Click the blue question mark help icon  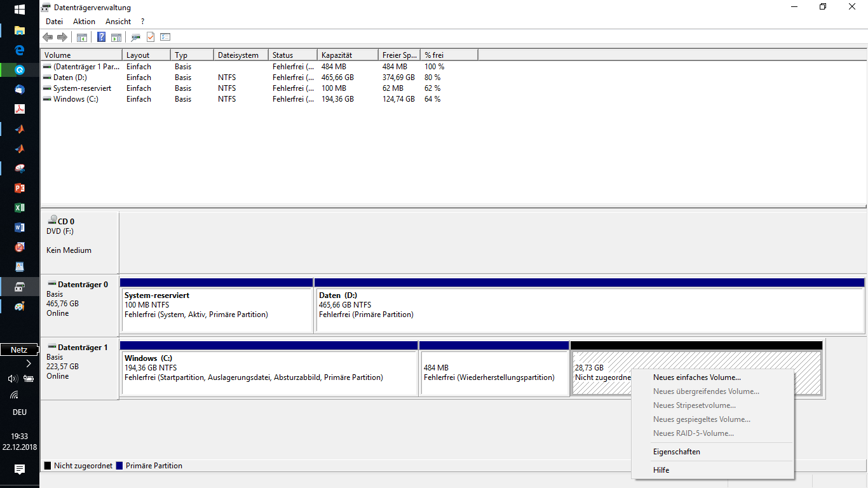pyautogui.click(x=101, y=37)
